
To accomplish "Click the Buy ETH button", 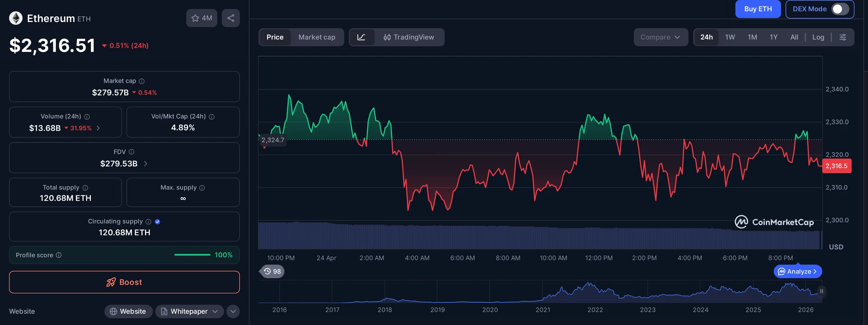I will click(758, 9).
